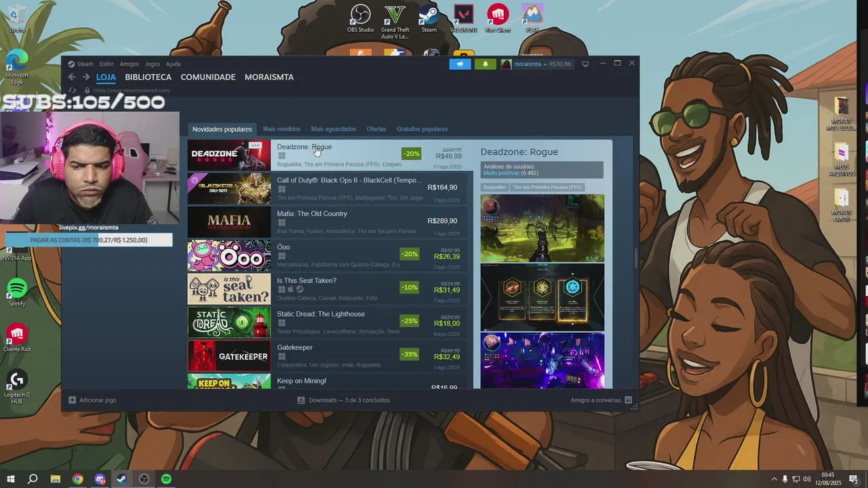The width and height of the screenshot is (868, 488).
Task: Switch to the Ofertas tab
Action: (376, 129)
